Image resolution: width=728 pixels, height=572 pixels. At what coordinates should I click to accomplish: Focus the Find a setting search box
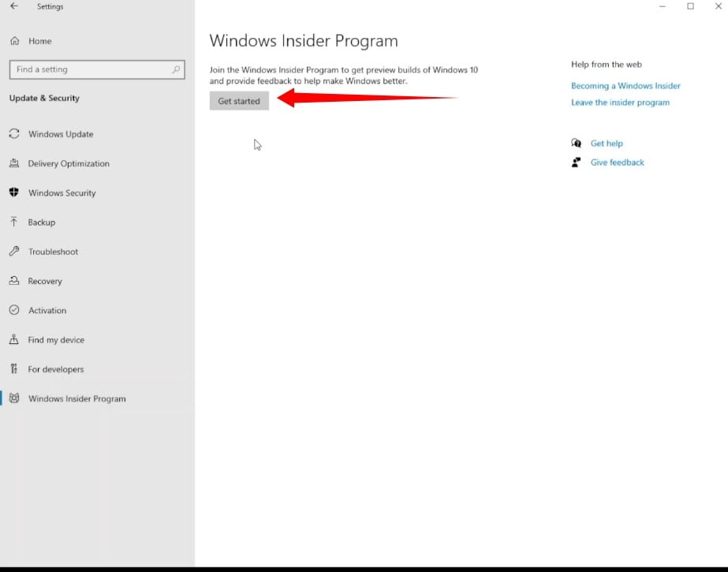97,69
